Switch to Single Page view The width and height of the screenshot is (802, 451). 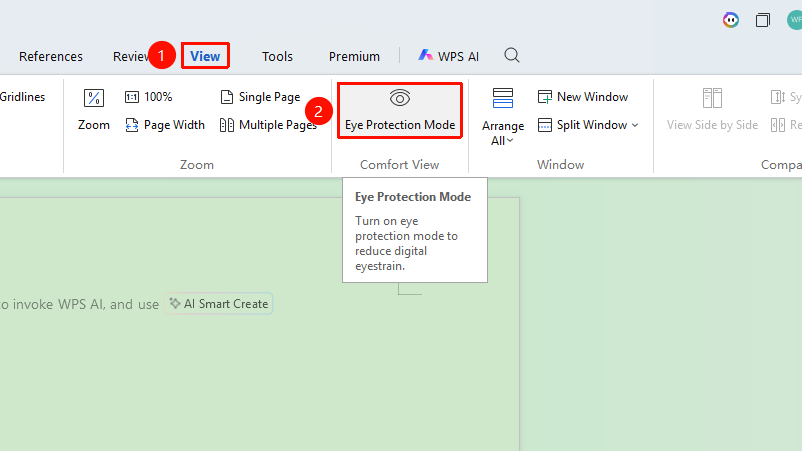[x=260, y=97]
